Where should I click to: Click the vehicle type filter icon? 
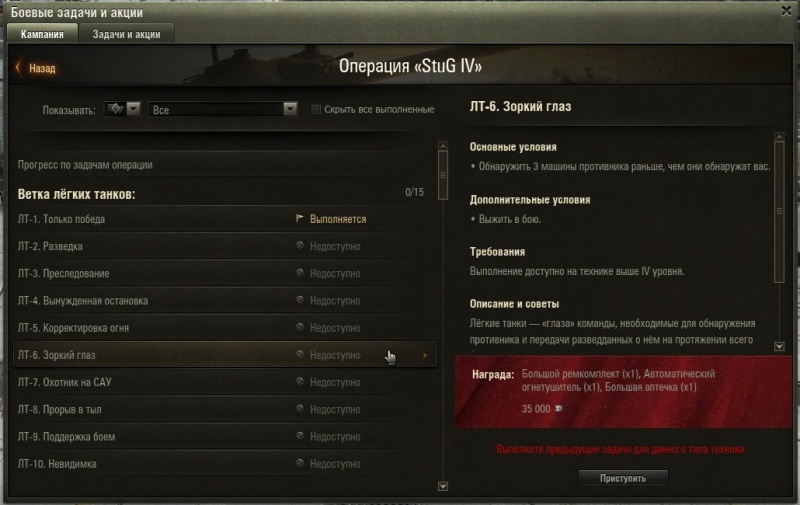click(115, 109)
